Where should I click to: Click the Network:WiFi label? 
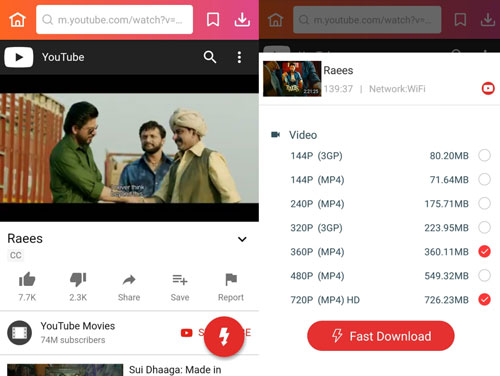[397, 89]
